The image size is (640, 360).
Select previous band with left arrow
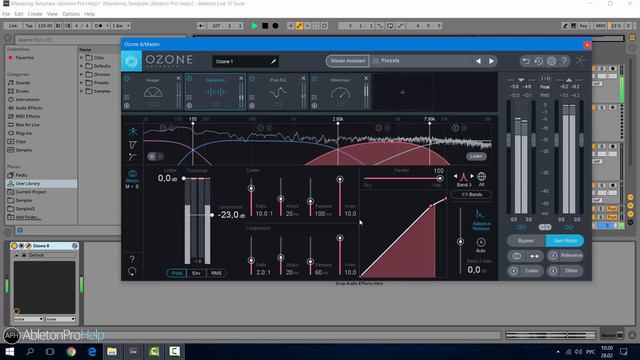click(x=455, y=176)
